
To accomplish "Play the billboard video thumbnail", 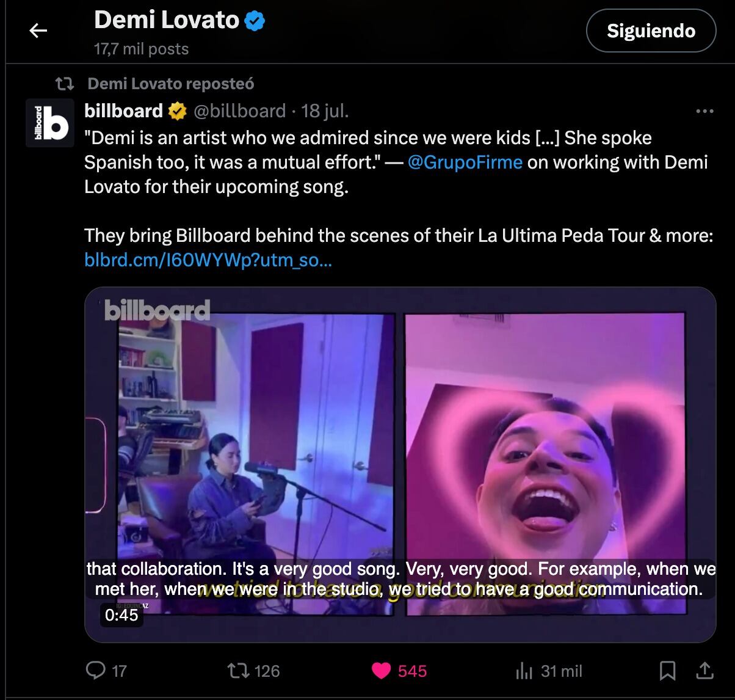I will click(400, 452).
